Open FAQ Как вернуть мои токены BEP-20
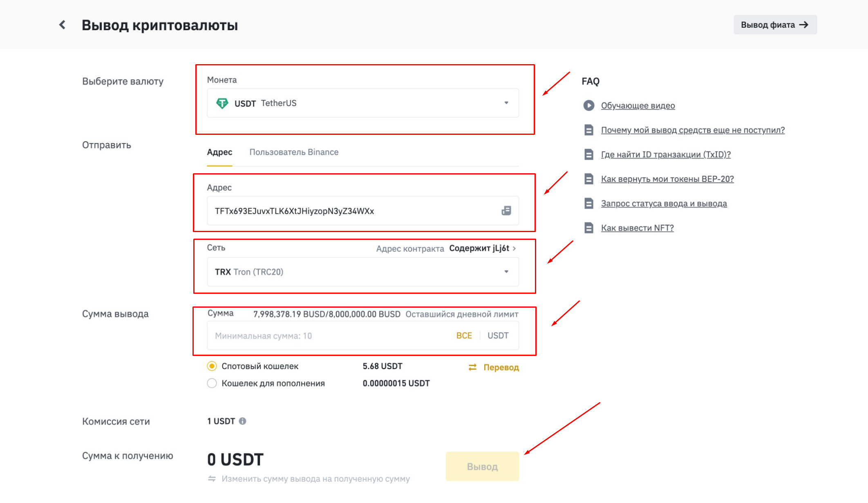The image size is (868, 503). [667, 179]
